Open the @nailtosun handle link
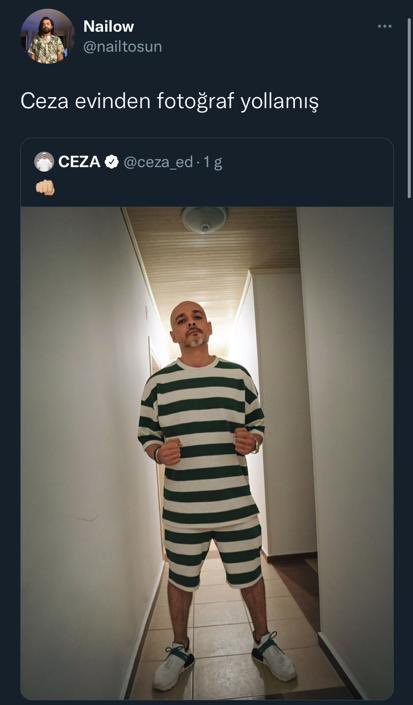This screenshot has width=413, height=705. [122, 47]
